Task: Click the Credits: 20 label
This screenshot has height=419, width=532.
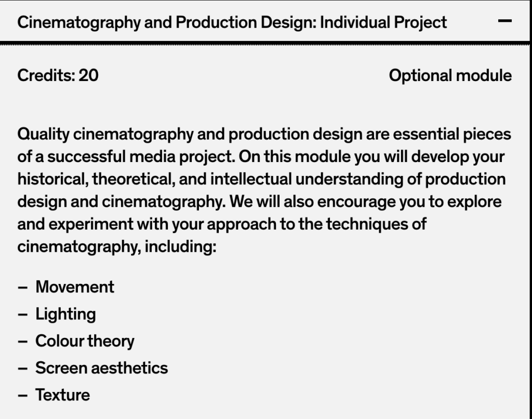Action: coord(58,75)
